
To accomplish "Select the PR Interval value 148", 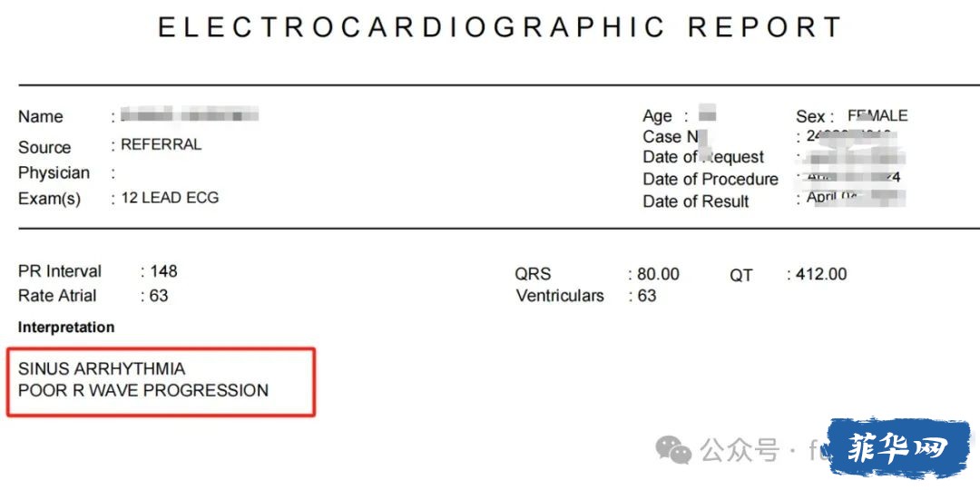I will (x=163, y=271).
